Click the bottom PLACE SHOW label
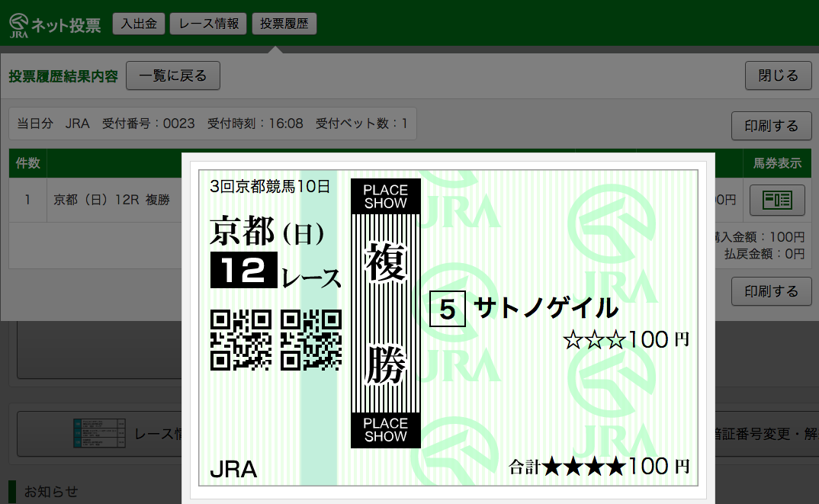 [x=385, y=430]
